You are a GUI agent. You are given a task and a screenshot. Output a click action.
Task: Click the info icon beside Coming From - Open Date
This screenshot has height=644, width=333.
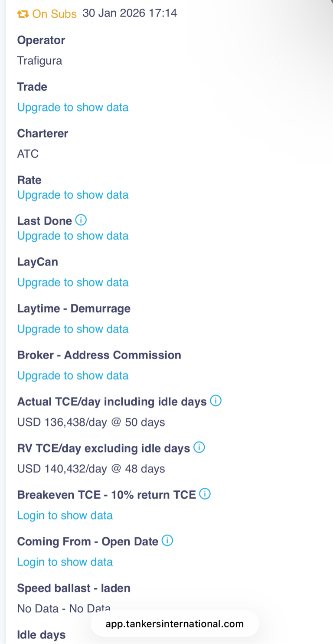click(x=167, y=541)
